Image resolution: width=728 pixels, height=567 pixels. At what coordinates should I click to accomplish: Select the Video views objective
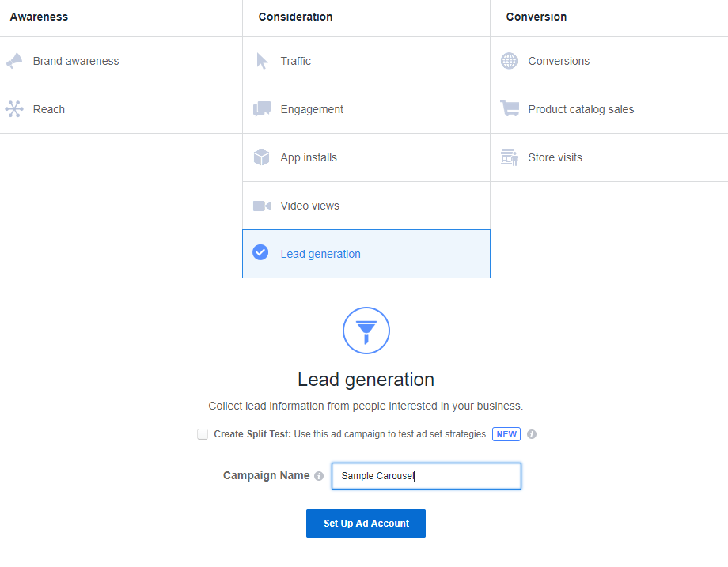coord(309,206)
